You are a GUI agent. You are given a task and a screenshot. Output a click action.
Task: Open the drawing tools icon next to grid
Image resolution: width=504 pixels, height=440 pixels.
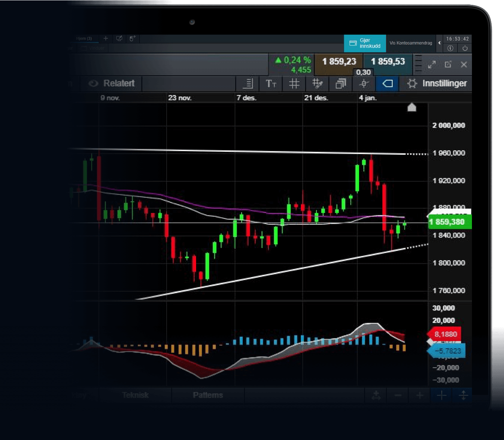[317, 84]
